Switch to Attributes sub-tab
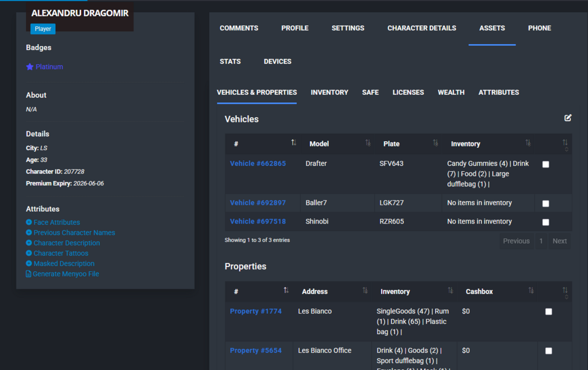The image size is (588, 370). [x=499, y=92]
